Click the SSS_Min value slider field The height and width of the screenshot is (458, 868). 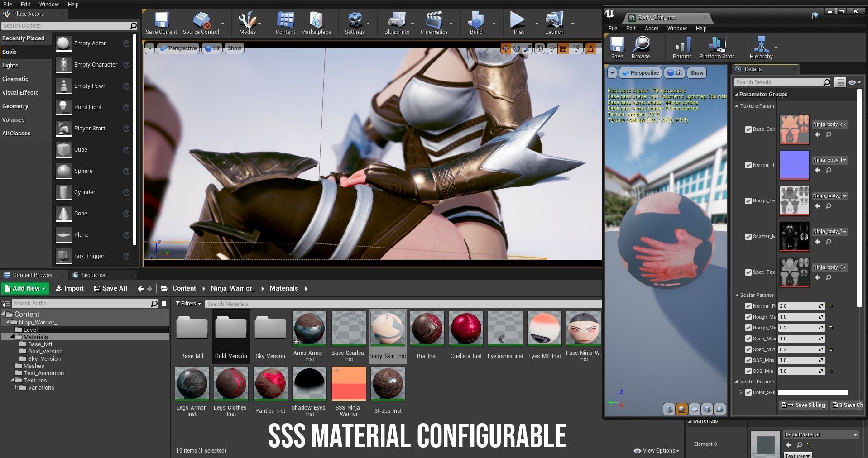click(801, 371)
